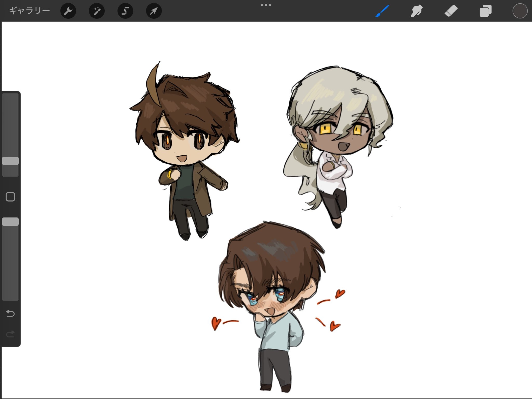Image resolution: width=532 pixels, height=399 pixels.
Task: Return to ギャラリー gallery
Action: point(29,11)
